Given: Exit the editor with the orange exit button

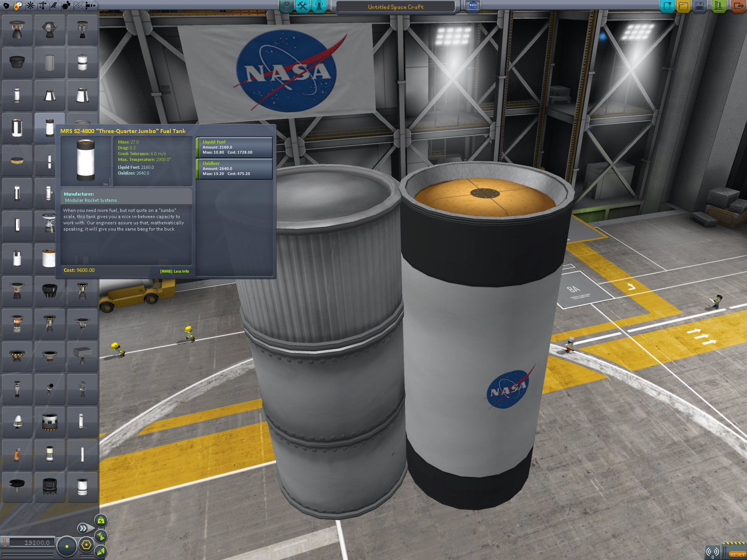Looking at the screenshot, I should coord(738,6).
